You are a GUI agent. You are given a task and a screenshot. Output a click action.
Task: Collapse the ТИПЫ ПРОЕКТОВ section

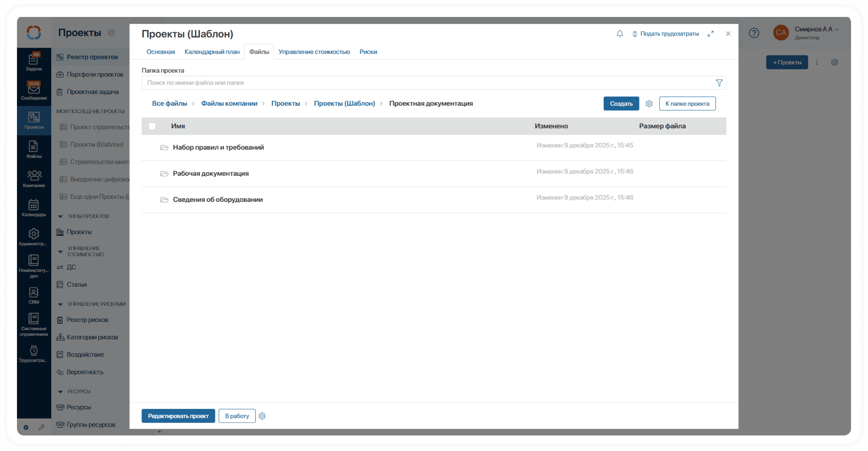pyautogui.click(x=60, y=216)
